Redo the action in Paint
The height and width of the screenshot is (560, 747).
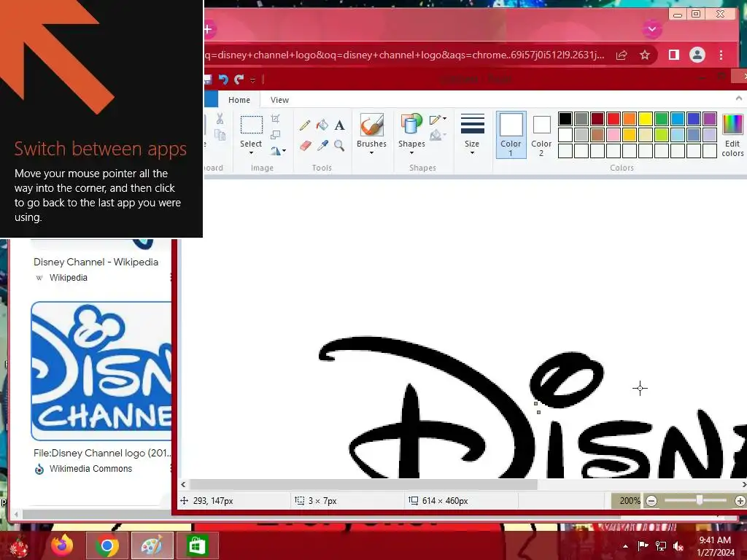point(239,79)
